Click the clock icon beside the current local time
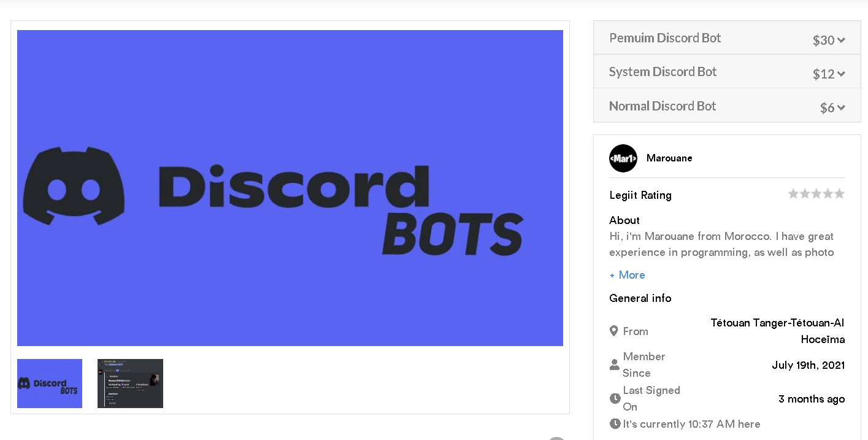The width and height of the screenshot is (868, 440). click(x=615, y=424)
